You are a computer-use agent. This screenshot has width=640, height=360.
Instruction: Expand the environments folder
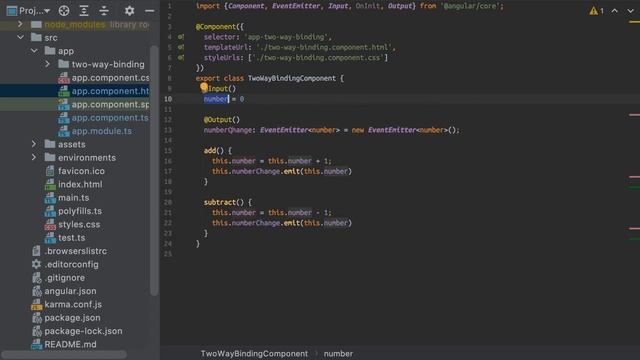[34, 158]
